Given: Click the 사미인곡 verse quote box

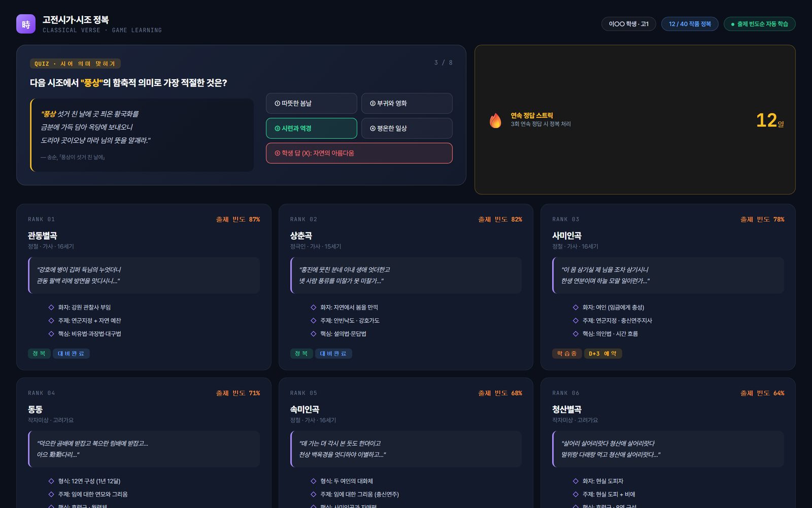Looking at the screenshot, I should coord(668,275).
